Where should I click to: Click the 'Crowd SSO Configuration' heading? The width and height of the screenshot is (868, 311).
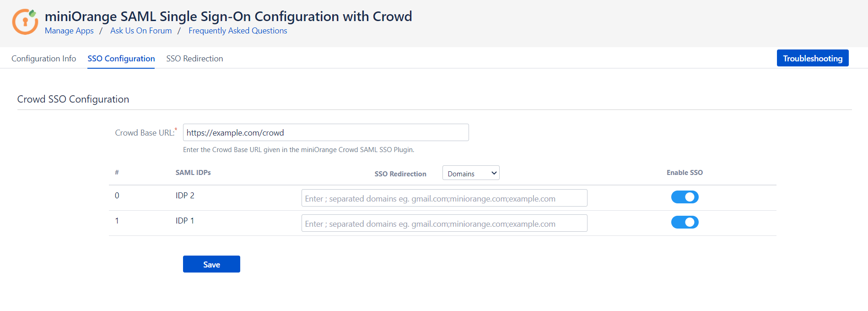[73, 99]
